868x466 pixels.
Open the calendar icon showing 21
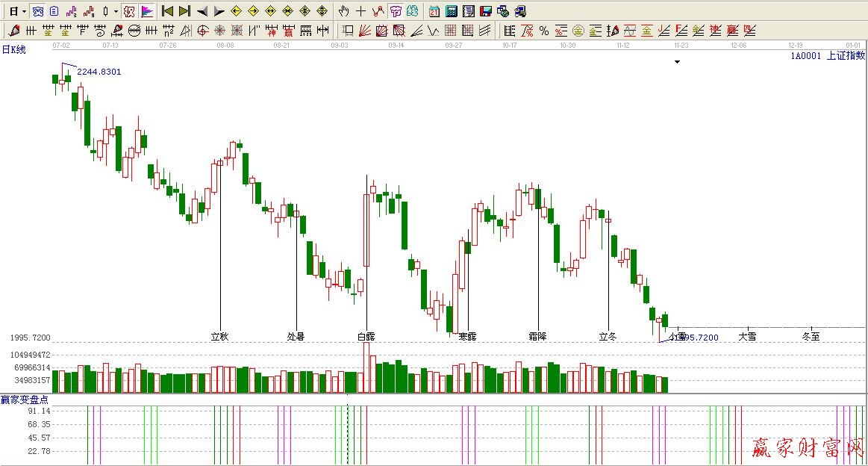coord(434,11)
